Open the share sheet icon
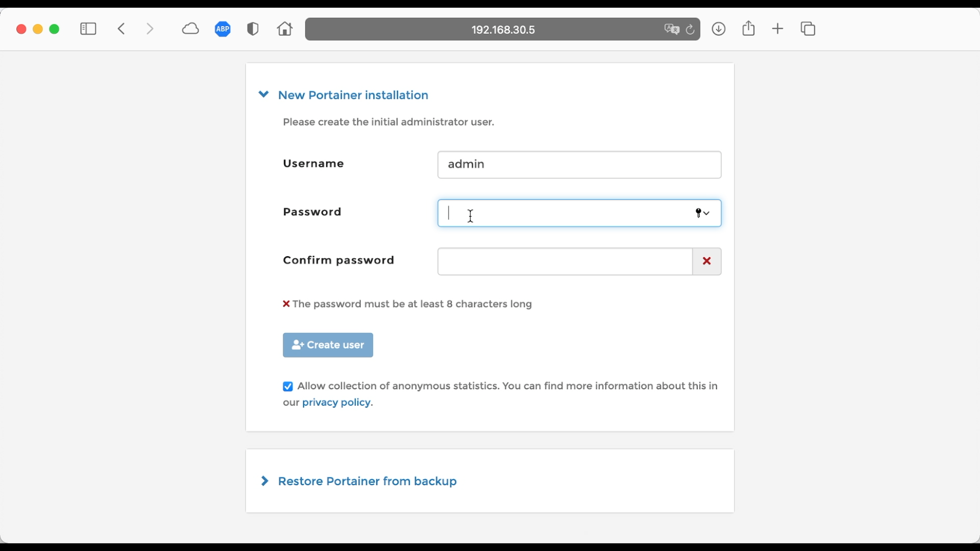 pyautogui.click(x=748, y=29)
